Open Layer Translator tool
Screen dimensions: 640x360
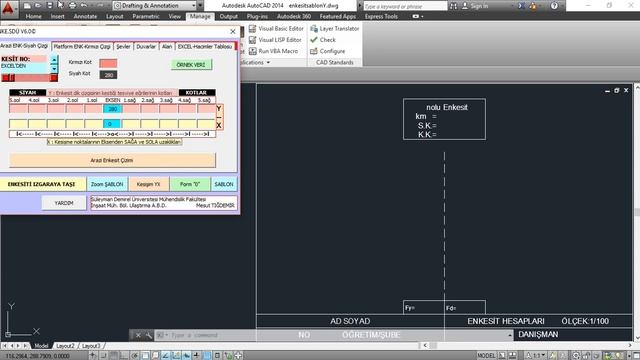(x=335, y=29)
